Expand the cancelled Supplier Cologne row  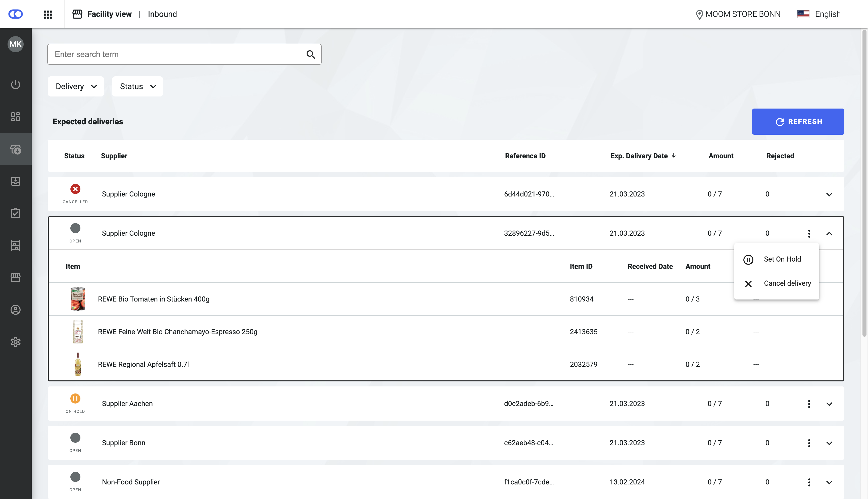829,194
